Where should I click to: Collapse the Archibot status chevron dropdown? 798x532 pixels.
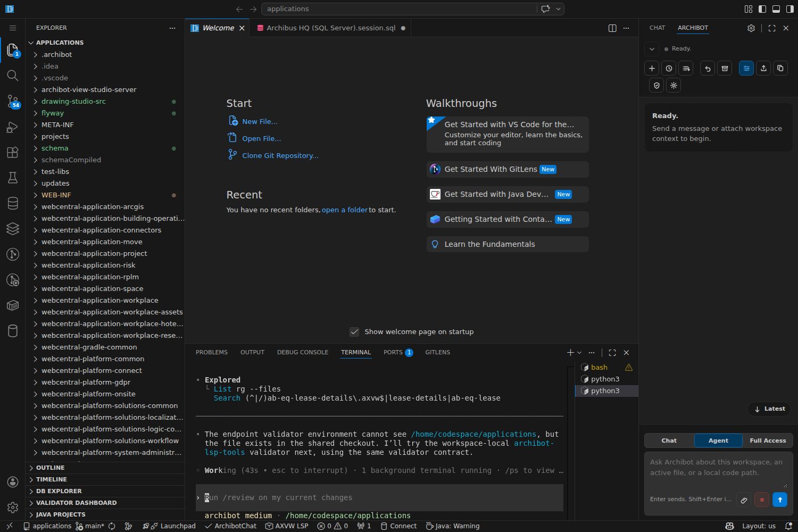[x=652, y=49]
